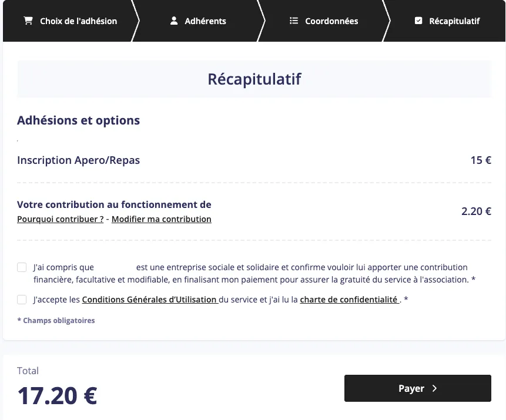
Task: Click the Total label
Action: [x=28, y=371]
